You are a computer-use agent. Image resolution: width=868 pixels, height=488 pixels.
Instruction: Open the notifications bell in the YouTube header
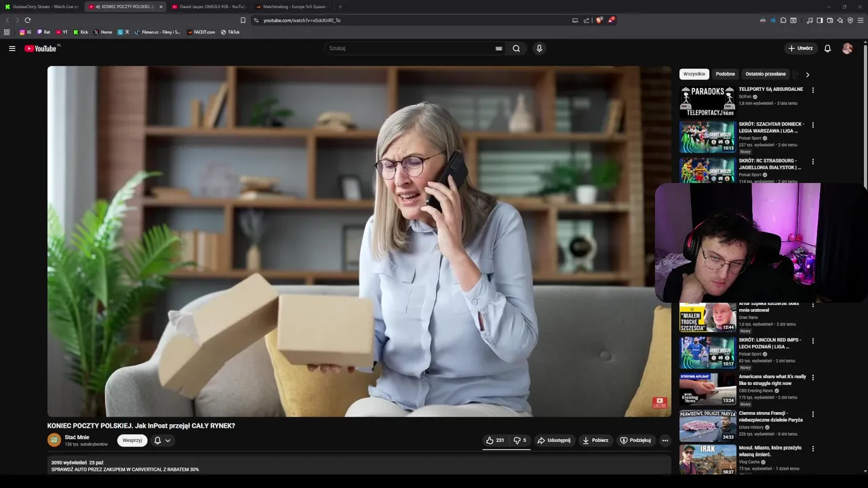click(x=827, y=49)
